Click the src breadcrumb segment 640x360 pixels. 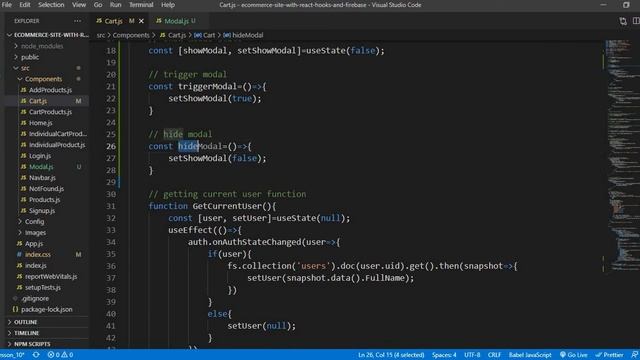point(101,36)
